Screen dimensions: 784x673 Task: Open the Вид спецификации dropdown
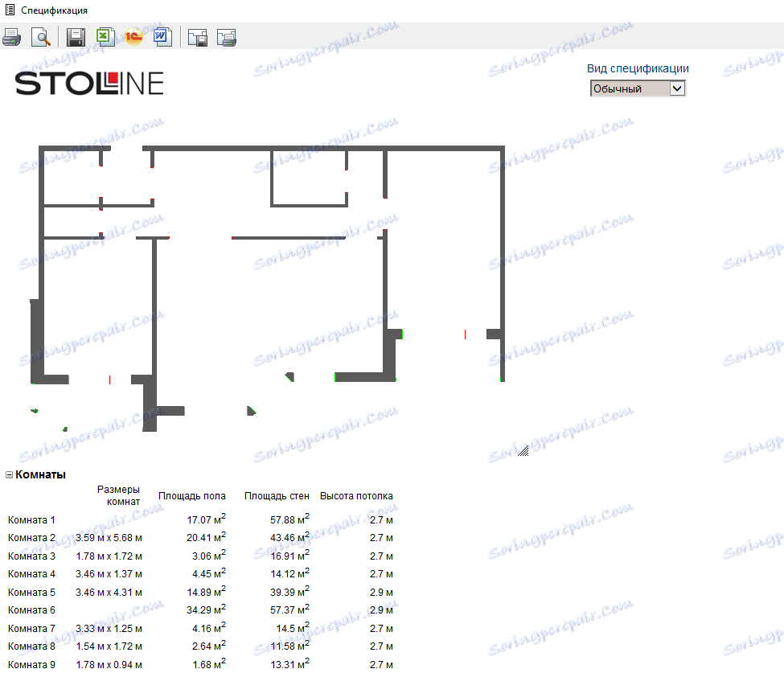coord(638,88)
